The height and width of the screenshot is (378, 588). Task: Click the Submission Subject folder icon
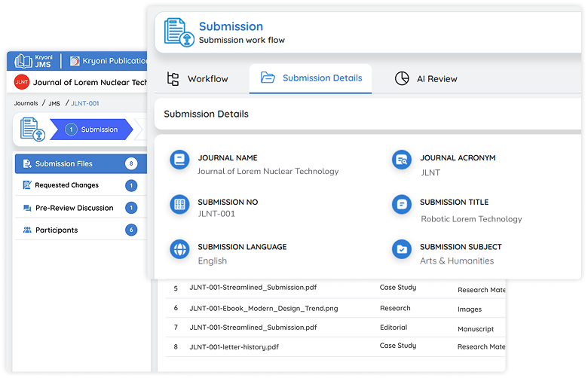tap(401, 248)
